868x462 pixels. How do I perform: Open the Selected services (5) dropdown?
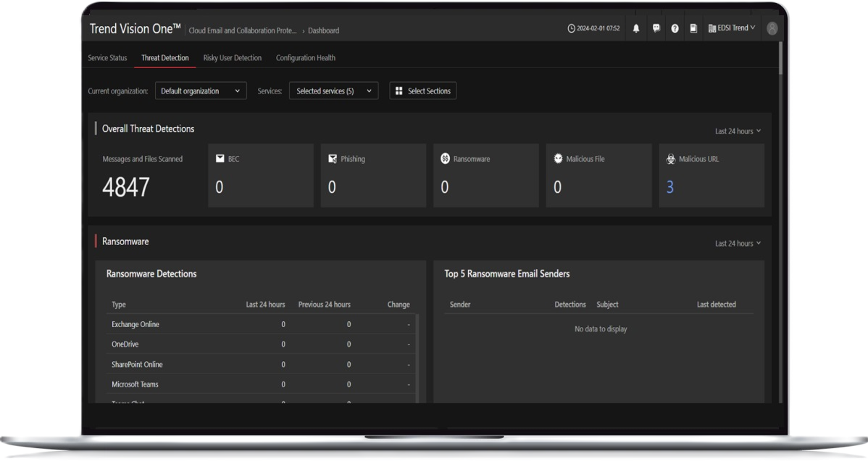(334, 91)
